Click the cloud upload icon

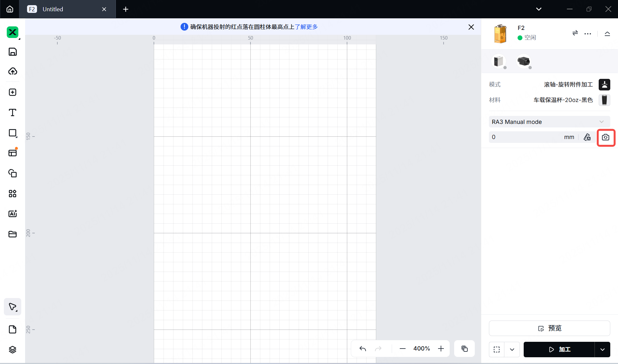13,71
